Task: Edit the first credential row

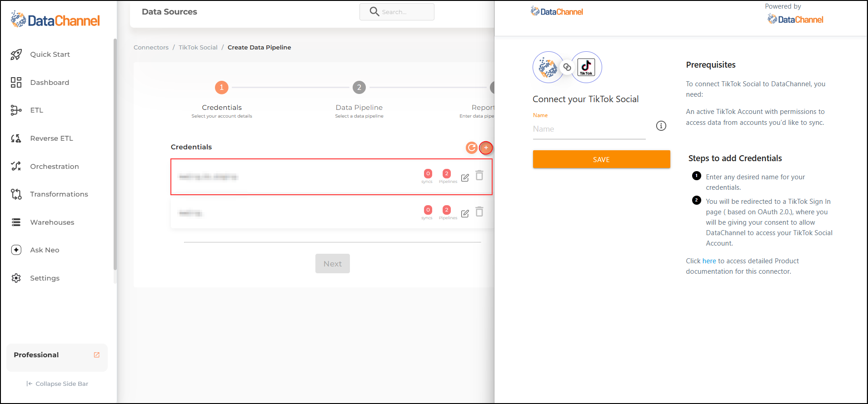Action: pyautogui.click(x=465, y=177)
